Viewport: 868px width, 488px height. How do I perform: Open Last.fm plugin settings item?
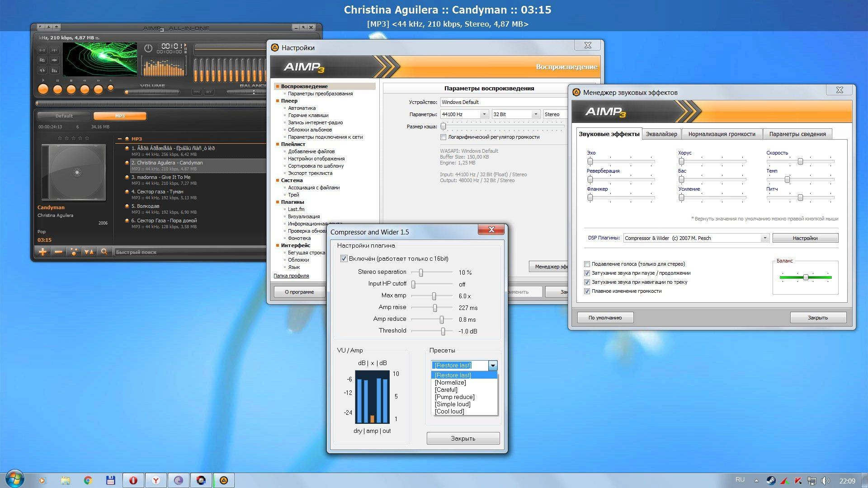click(296, 209)
